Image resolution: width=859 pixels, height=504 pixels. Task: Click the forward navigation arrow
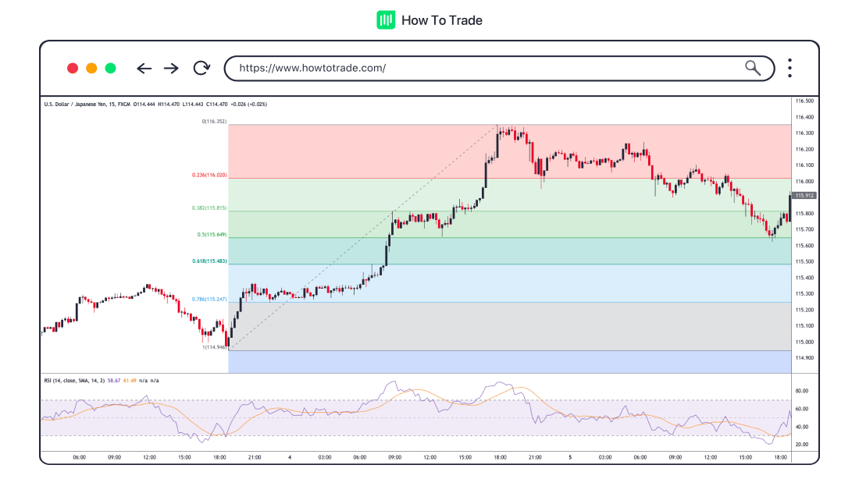point(171,69)
